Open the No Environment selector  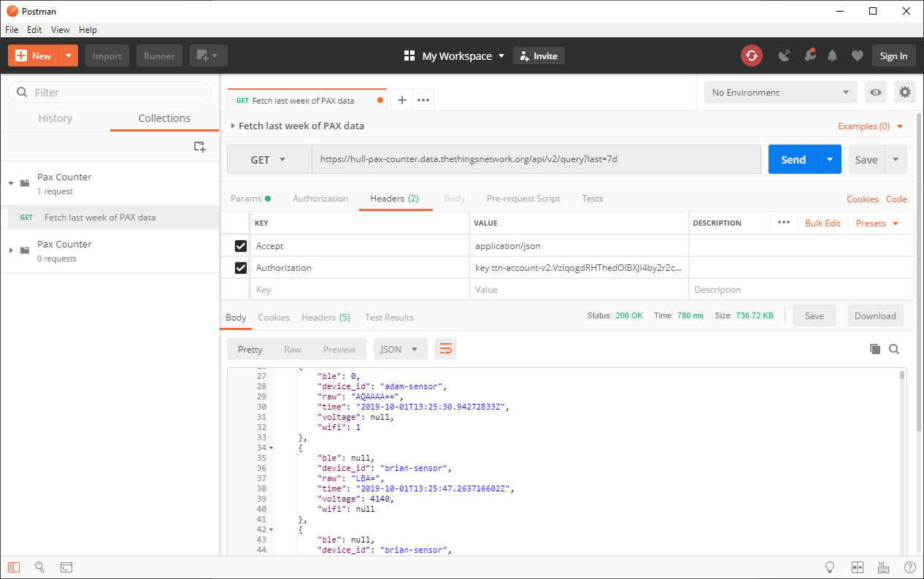pos(781,92)
